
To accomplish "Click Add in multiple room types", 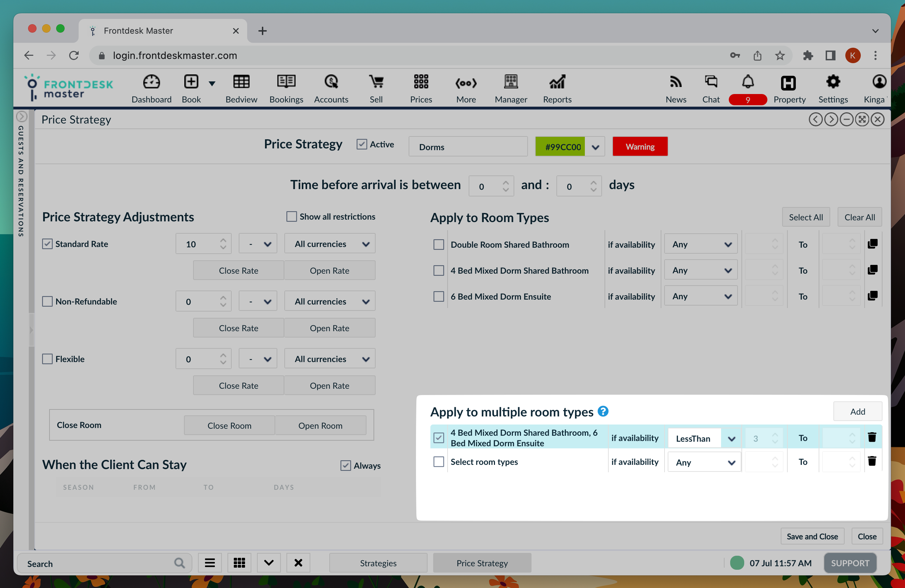I will pyautogui.click(x=858, y=411).
